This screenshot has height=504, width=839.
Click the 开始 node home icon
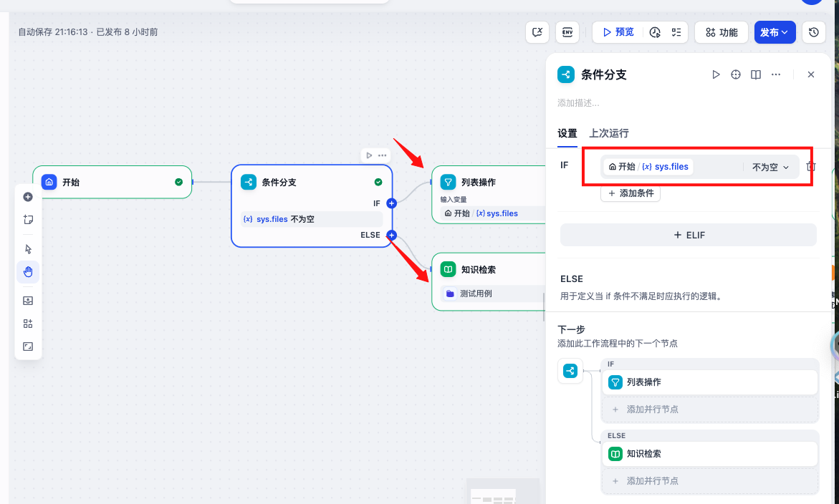pos(49,183)
